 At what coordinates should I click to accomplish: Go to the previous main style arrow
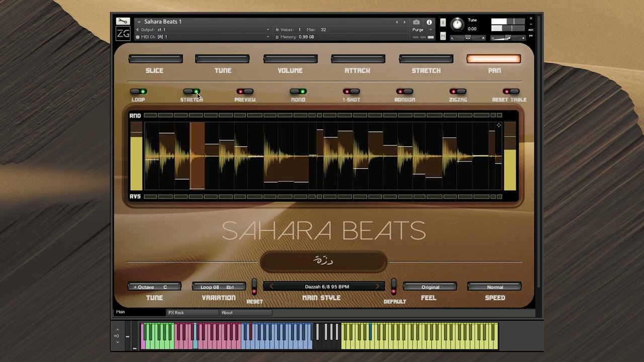tap(272, 287)
